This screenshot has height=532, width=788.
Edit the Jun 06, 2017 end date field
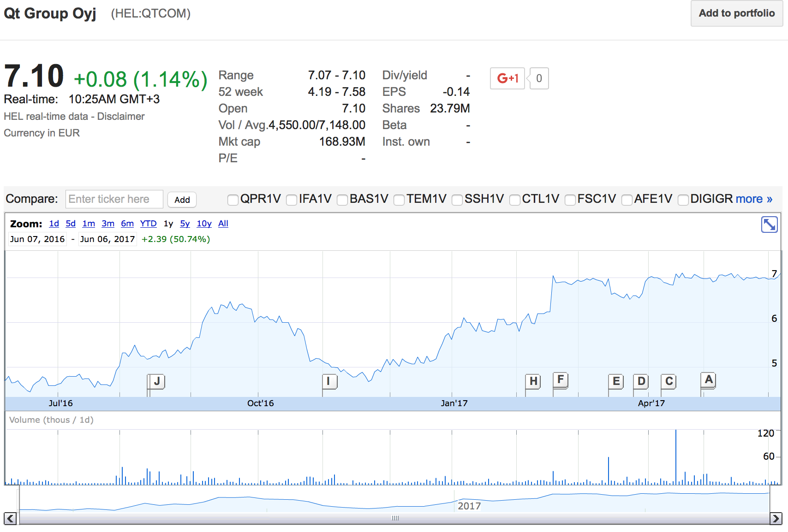click(107, 239)
